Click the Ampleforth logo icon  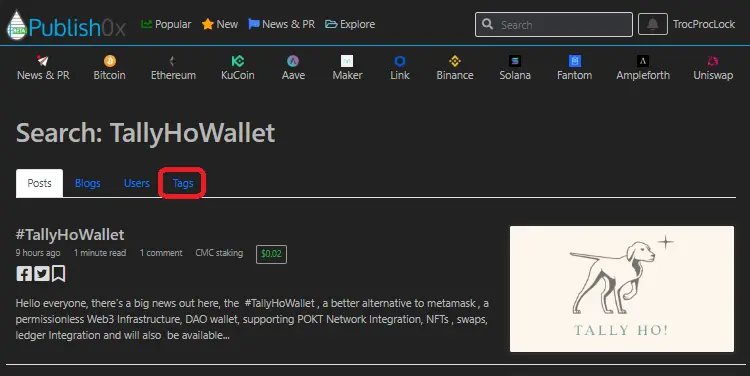pyautogui.click(x=643, y=61)
